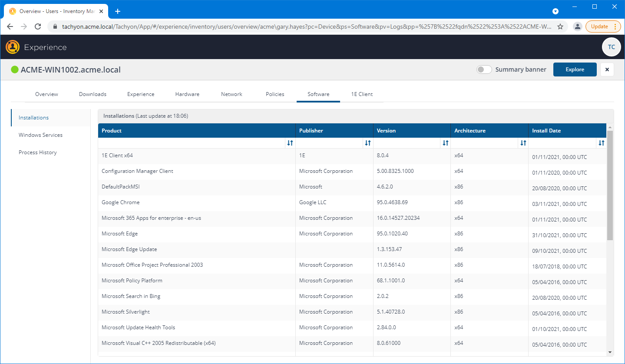Sort the Install Date column
This screenshot has width=625, height=364.
602,143
